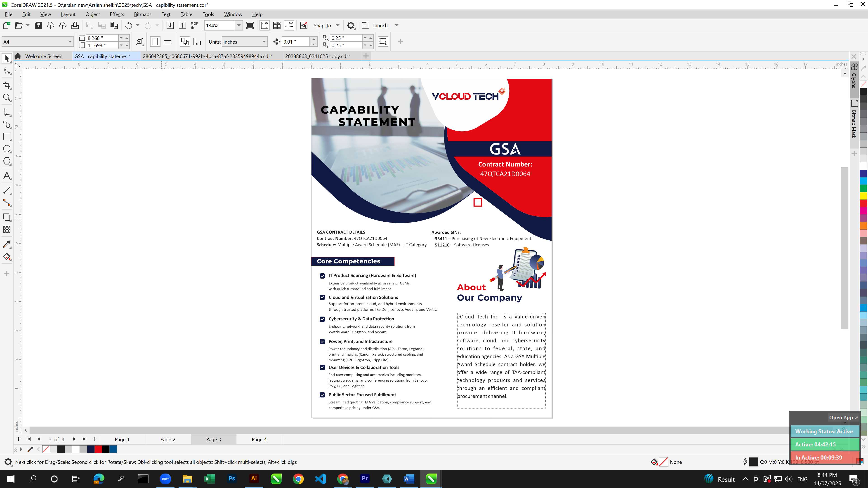The width and height of the screenshot is (868, 488).
Task: Select the Parallel Dimension tool
Action: (x=7, y=190)
